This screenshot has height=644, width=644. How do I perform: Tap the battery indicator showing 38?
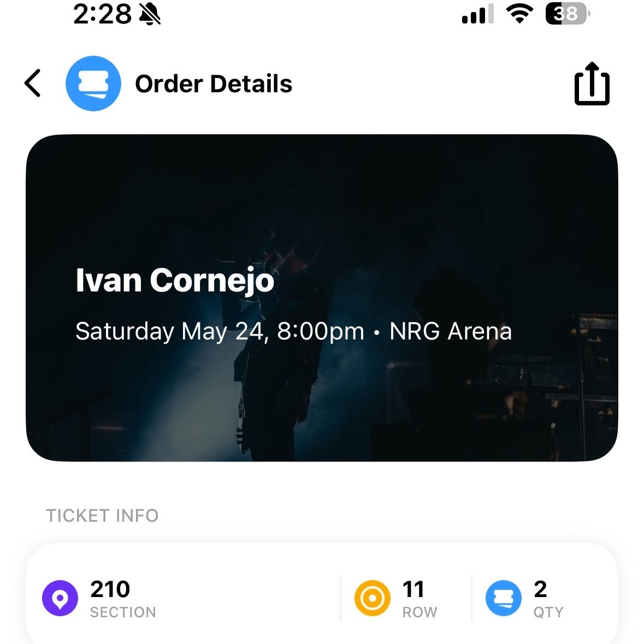pos(568,14)
